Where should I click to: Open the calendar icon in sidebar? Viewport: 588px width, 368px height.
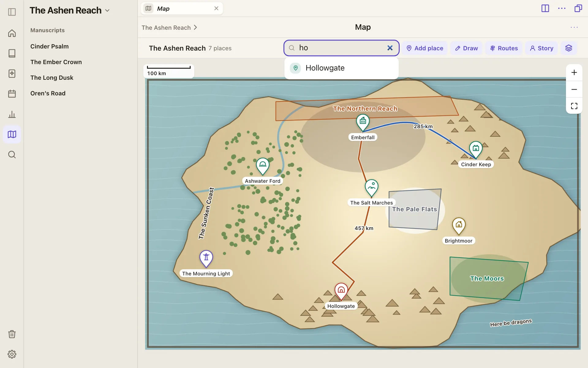[12, 94]
